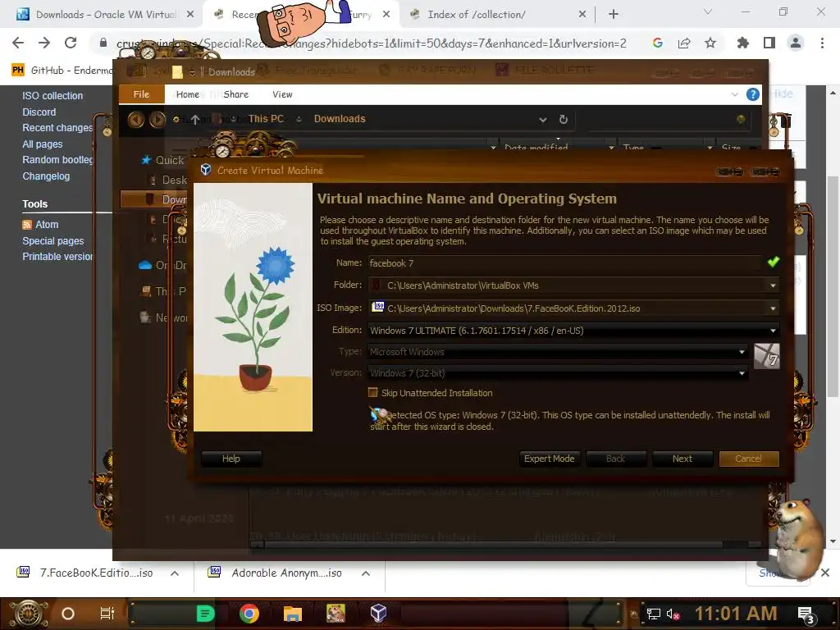The image size is (840, 630).
Task: Open the ISO collection wiki link
Action: (52, 96)
